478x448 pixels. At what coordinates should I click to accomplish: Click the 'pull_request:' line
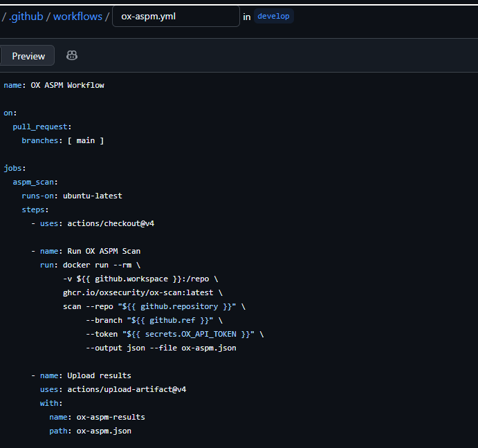pos(42,127)
